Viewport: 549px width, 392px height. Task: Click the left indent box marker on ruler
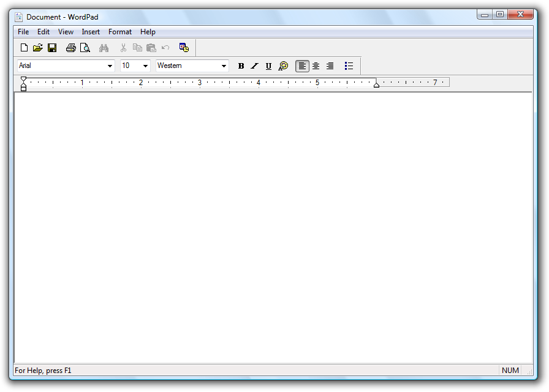tap(23, 89)
